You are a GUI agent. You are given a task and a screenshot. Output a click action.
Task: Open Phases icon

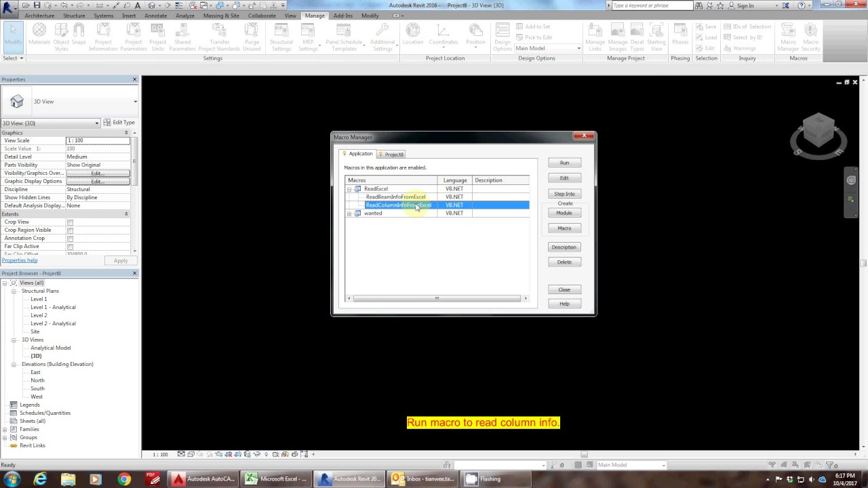click(680, 35)
